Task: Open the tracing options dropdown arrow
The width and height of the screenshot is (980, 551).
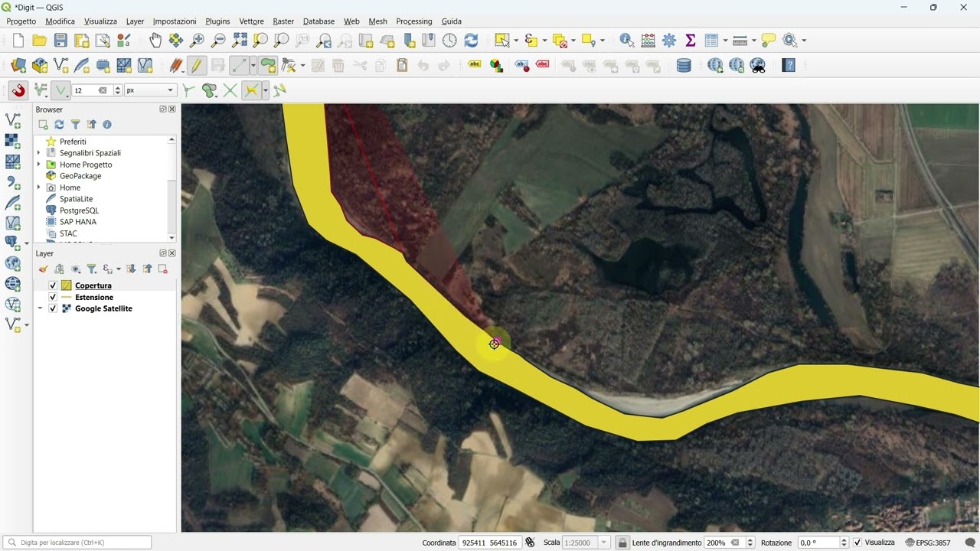Action: pyautogui.click(x=265, y=90)
